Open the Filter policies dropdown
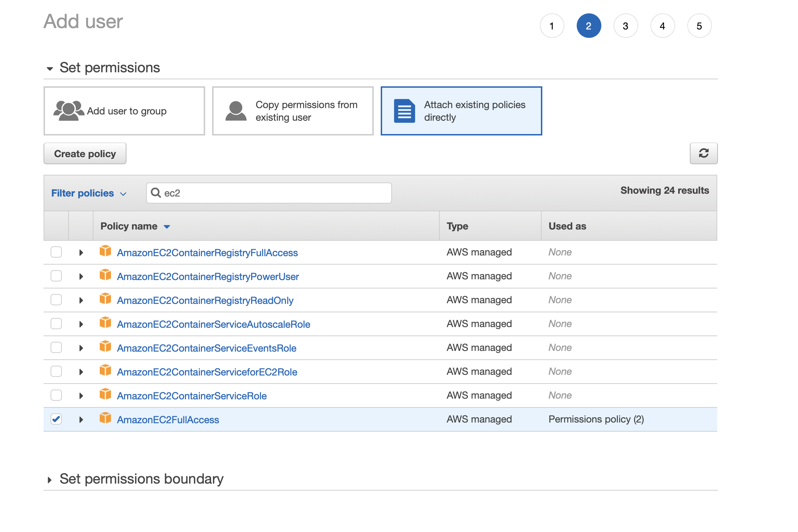 pos(89,193)
